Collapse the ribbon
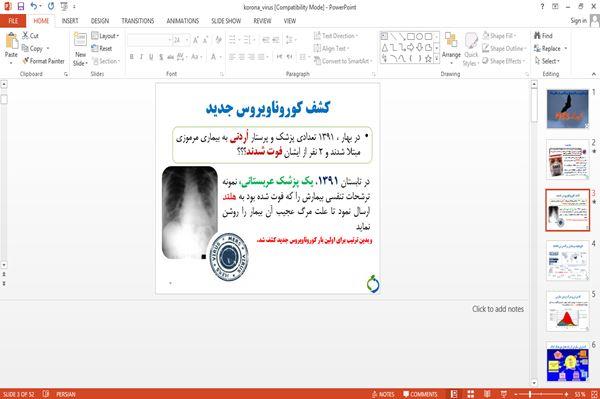 pyautogui.click(x=594, y=74)
